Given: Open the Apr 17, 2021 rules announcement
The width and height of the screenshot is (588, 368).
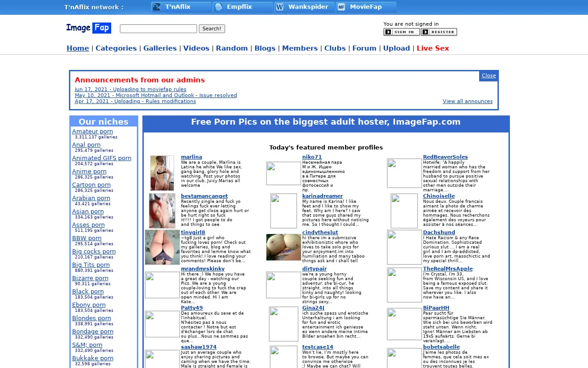Looking at the screenshot, I should 135,101.
